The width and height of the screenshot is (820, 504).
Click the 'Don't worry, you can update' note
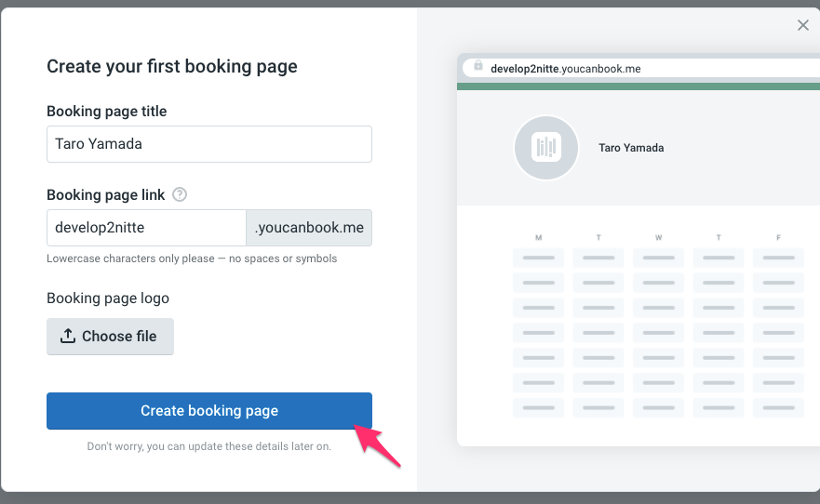209,446
